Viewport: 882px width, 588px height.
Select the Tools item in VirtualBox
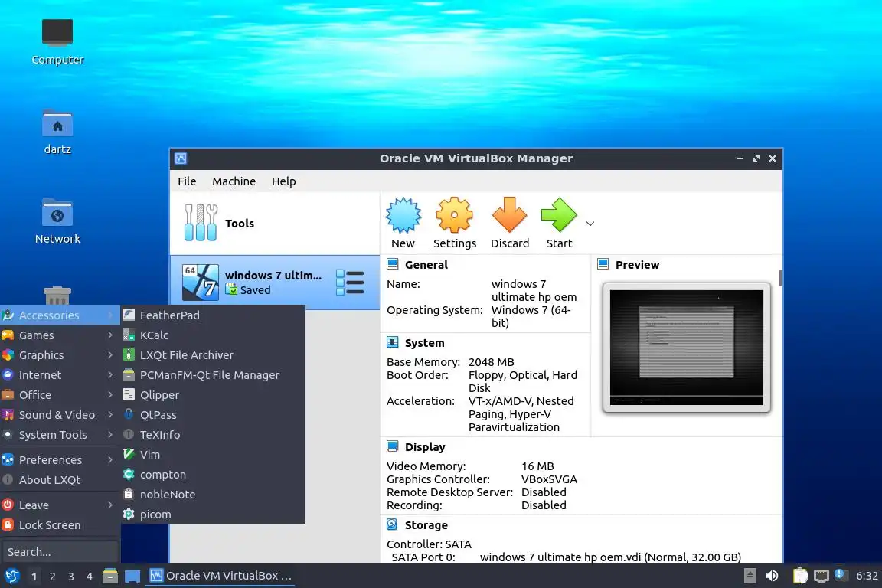point(275,224)
